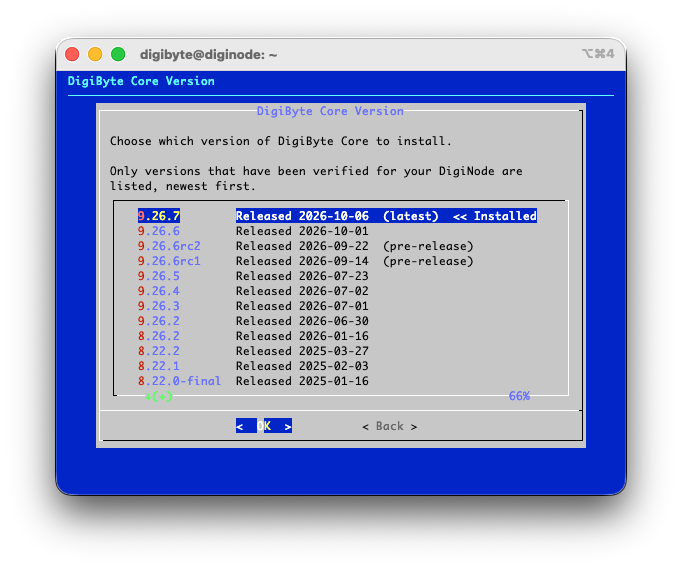The width and height of the screenshot is (682, 569).
Task: Go back using the Back button
Action: (x=389, y=426)
